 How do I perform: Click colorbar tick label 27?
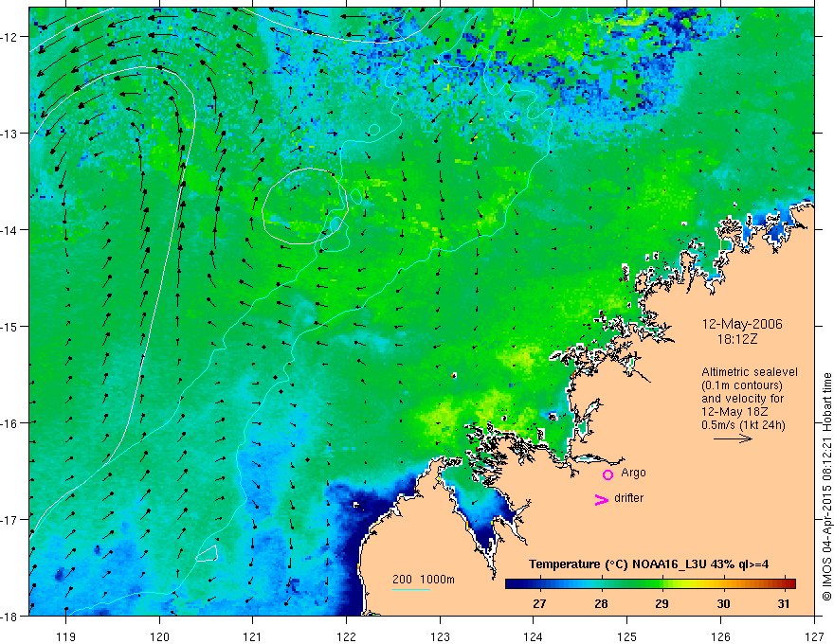(539, 604)
